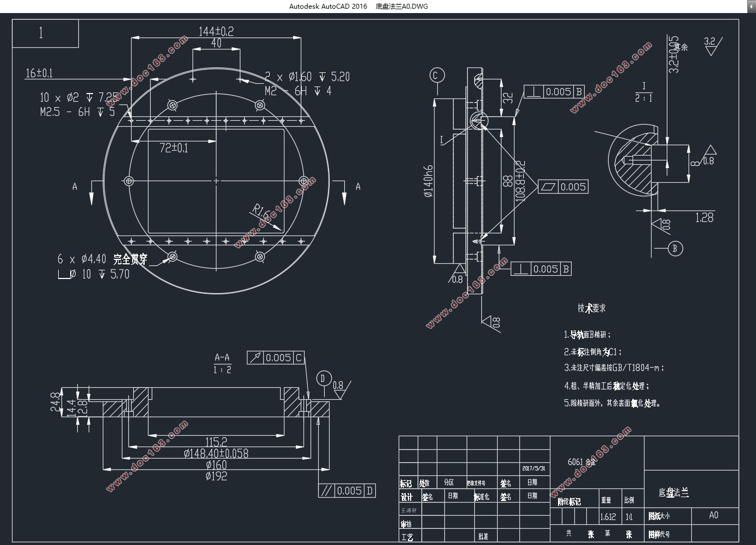
Task: Click the ø192 diameter dimension text
Action: click(x=216, y=476)
